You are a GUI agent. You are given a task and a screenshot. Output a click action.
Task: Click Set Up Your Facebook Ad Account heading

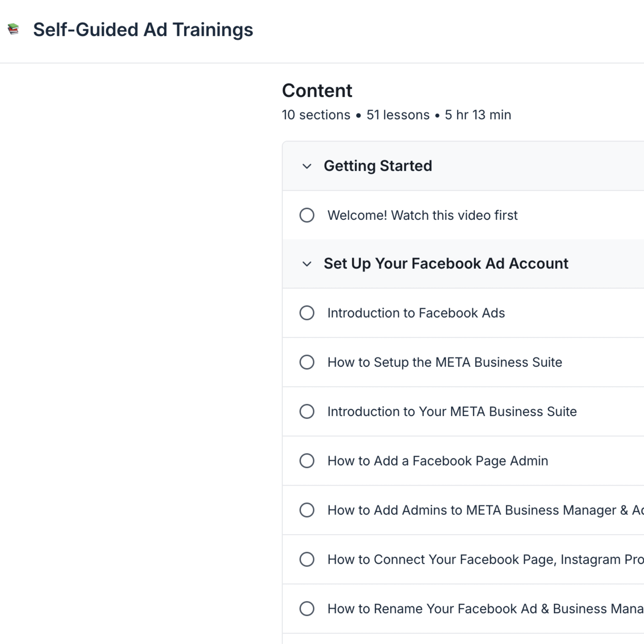[x=446, y=263]
